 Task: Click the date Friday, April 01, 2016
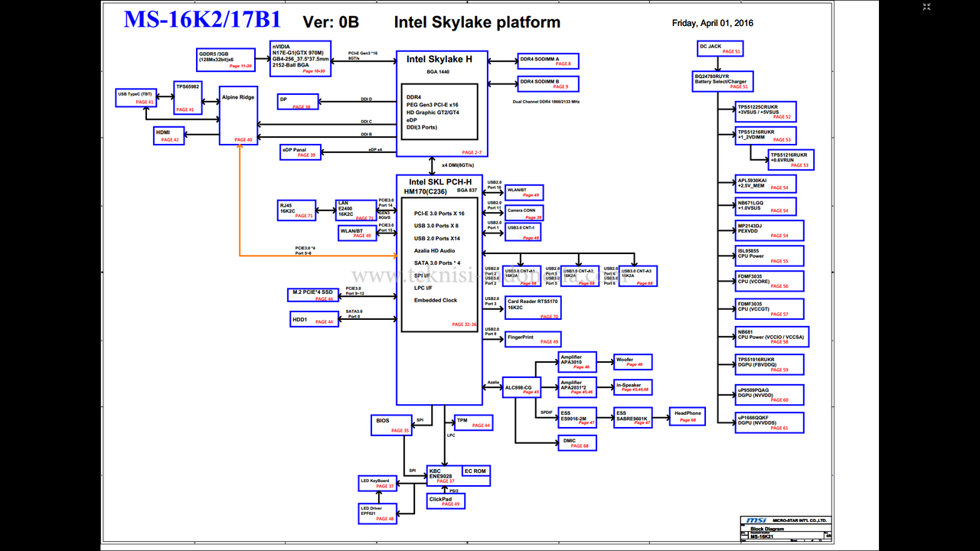(713, 23)
